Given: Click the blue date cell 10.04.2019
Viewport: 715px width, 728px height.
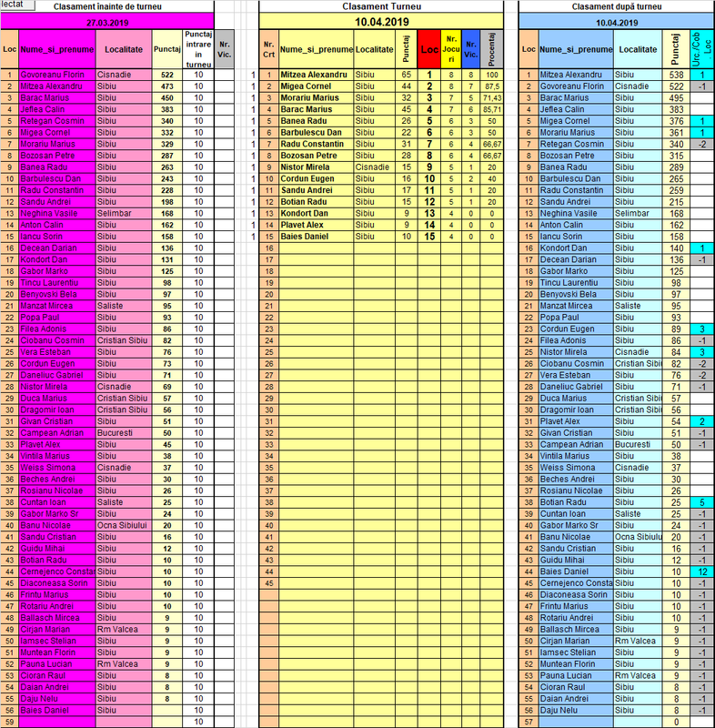Looking at the screenshot, I should pos(616,22).
